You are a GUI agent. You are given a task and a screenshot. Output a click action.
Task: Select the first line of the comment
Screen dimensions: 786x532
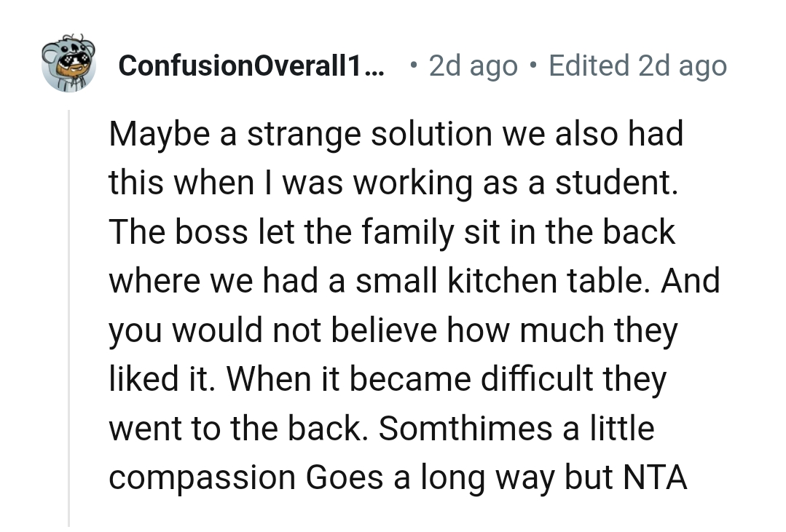396,133
